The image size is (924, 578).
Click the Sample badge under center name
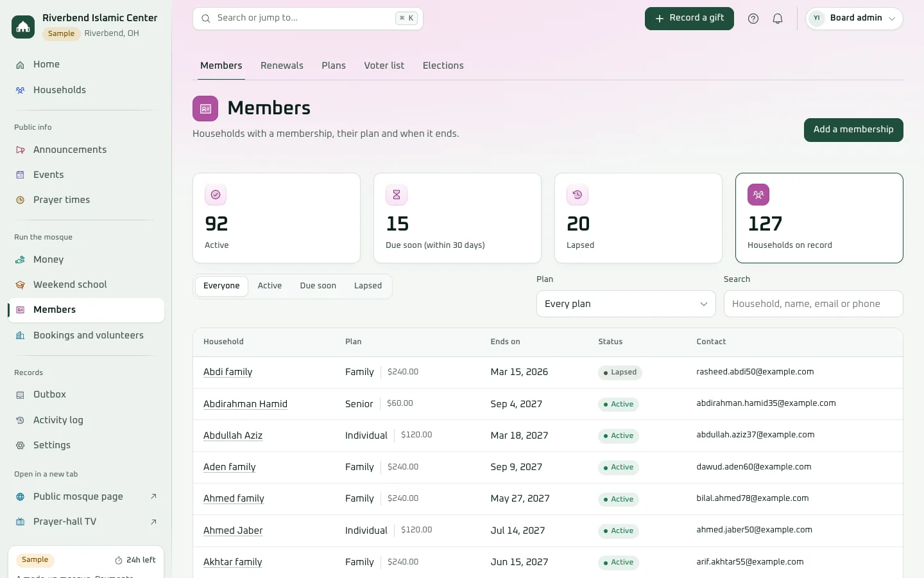[x=62, y=33]
